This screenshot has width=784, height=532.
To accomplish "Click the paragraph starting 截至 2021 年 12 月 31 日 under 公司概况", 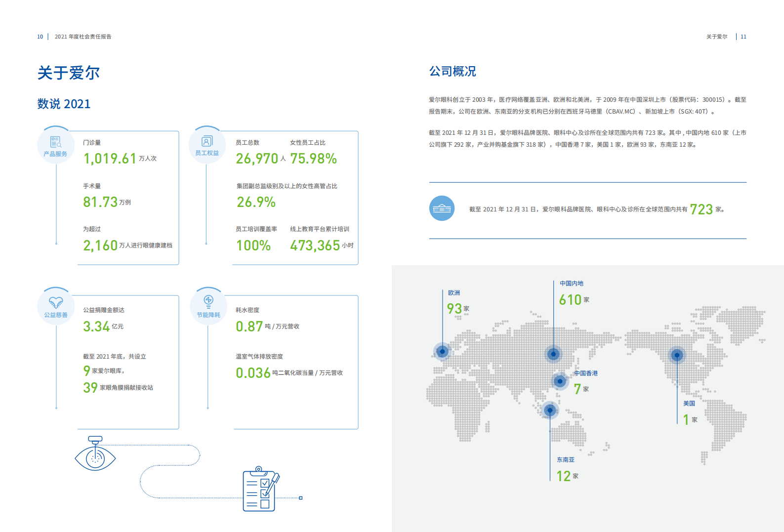I will pyautogui.click(x=587, y=139).
